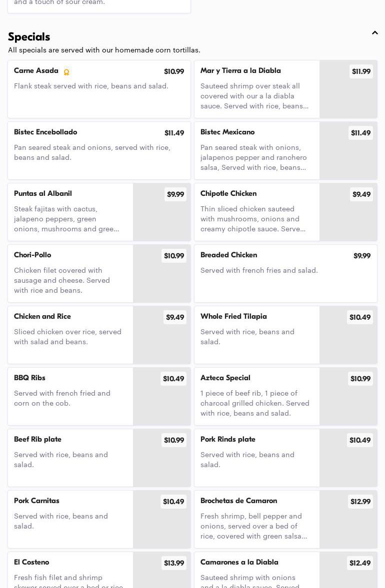Click the Chipotle Chicken $9.49 price tag
Viewport: 385px width, 588px height.
point(361,194)
